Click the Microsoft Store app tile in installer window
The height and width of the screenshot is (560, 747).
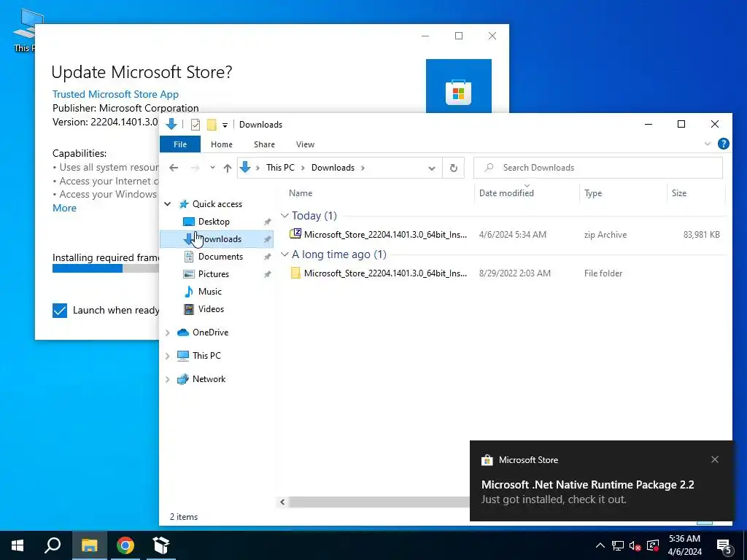pos(458,86)
